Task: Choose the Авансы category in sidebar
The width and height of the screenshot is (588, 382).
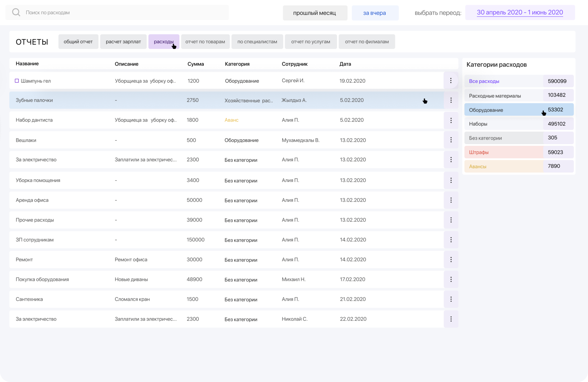Action: coord(478,167)
